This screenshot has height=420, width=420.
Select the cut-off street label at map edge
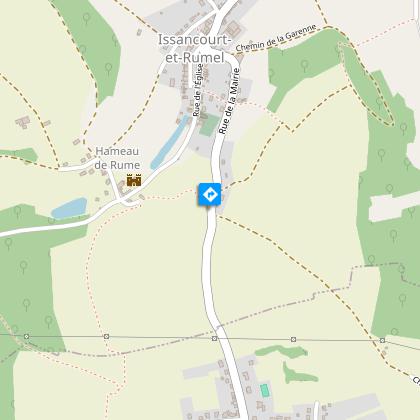coord(416,381)
